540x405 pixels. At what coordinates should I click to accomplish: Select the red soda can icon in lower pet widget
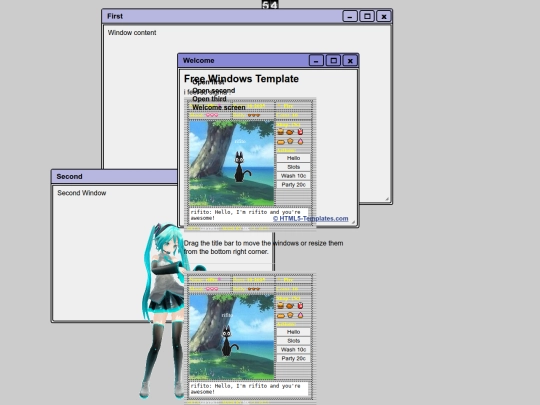[300, 305]
